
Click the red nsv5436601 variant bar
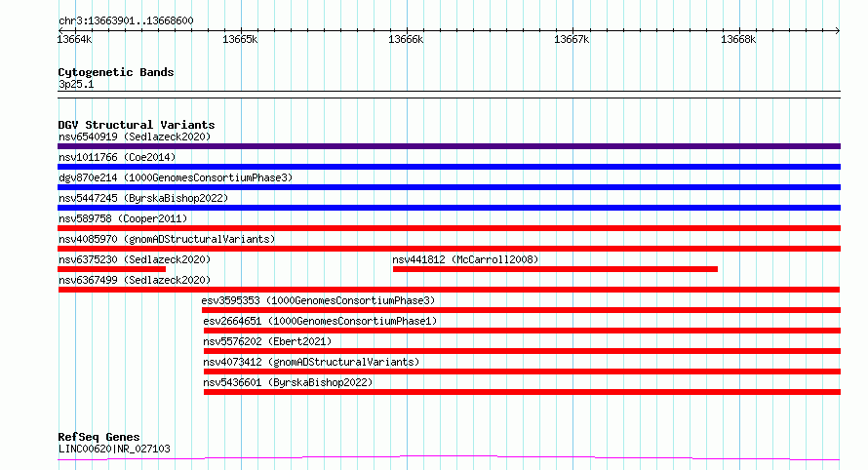click(522, 392)
